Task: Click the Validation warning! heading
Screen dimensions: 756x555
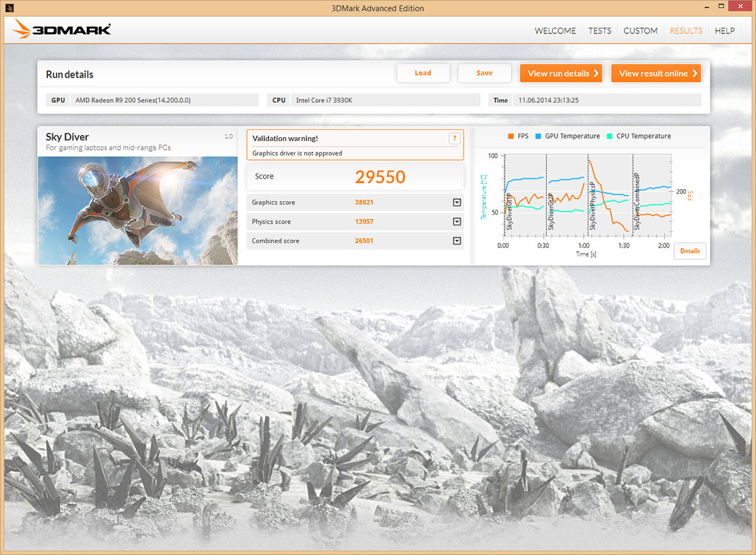Action: point(285,139)
